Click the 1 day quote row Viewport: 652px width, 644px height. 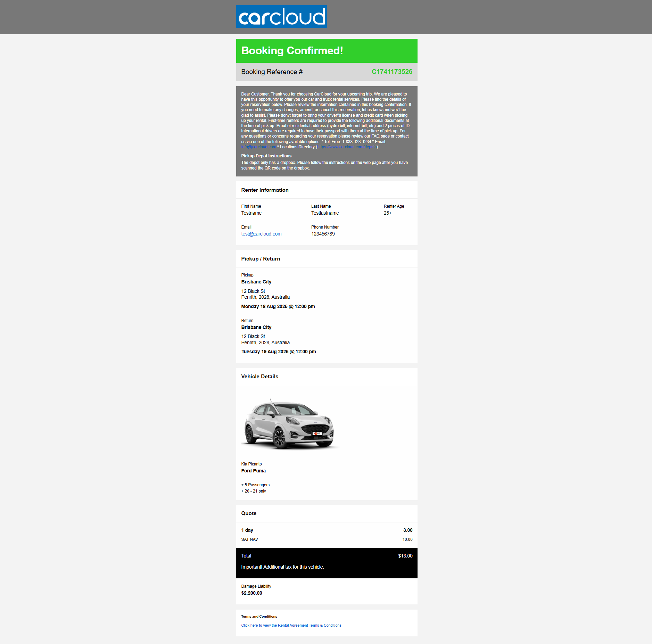coord(327,530)
